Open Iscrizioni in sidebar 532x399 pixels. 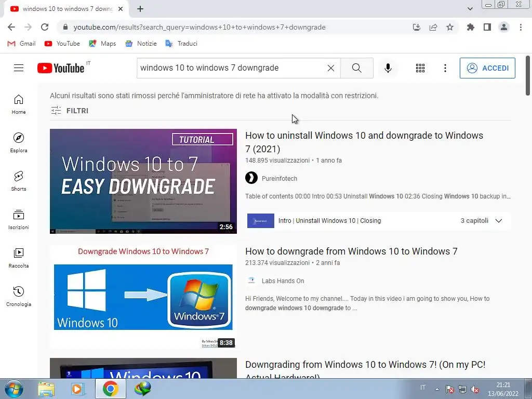(19, 220)
